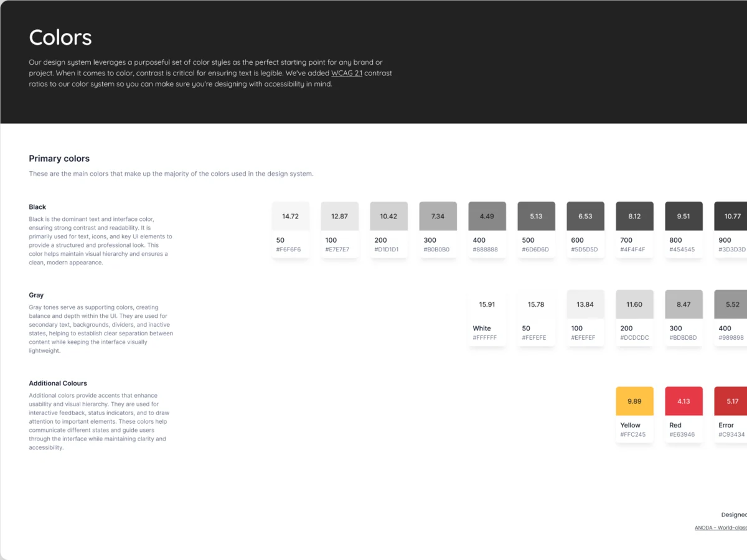Select Gray 100 swatch showing 13.84
Viewport: 747px width, 560px height.
point(586,305)
